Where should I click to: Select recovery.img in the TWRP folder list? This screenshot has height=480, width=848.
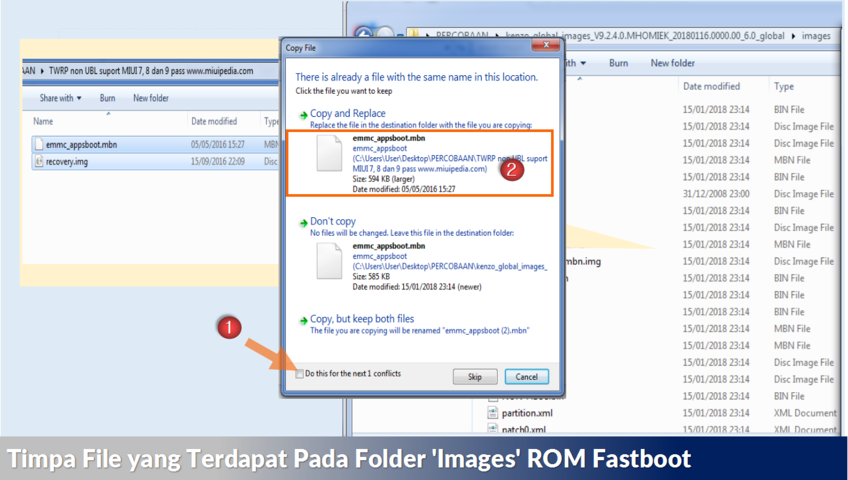coord(67,162)
